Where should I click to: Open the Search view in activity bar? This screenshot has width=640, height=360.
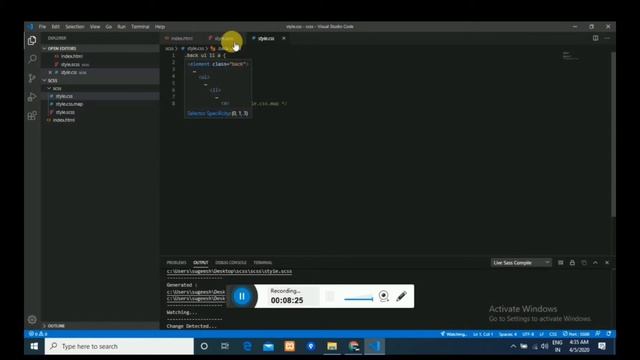[x=32, y=59]
